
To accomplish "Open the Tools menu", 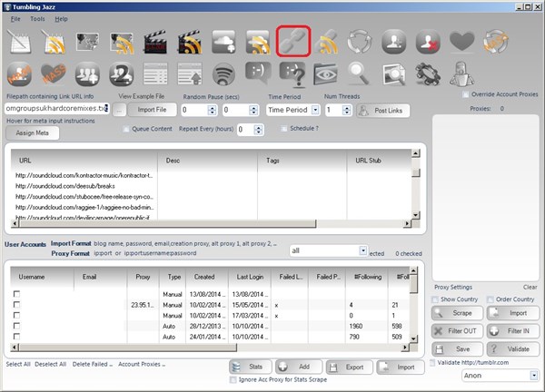I will (x=37, y=19).
